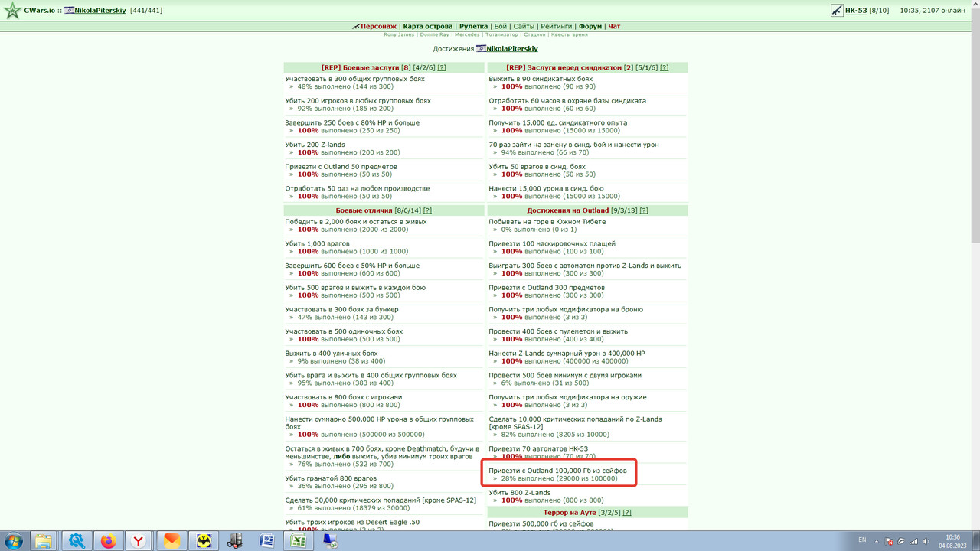Click "Получить 15,000 ед. синдикатного опыта" text
The height and width of the screenshot is (551, 980).
click(x=558, y=122)
